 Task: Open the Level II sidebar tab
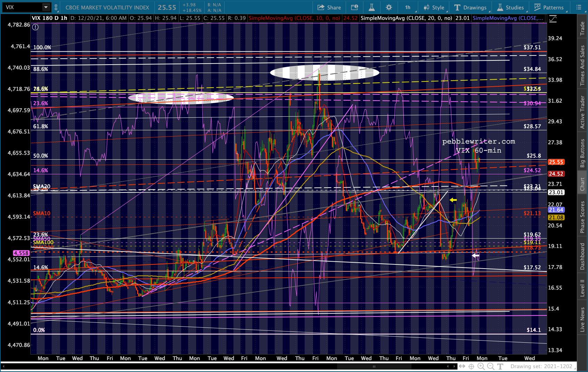(582, 288)
